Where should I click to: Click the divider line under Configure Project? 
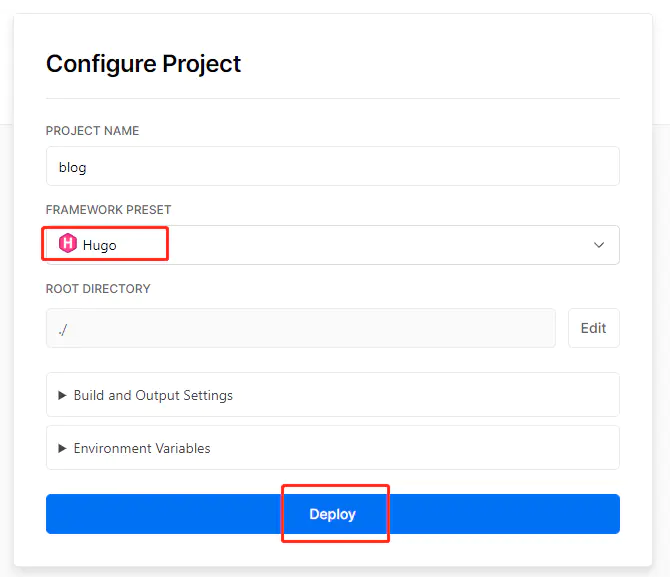click(332, 98)
